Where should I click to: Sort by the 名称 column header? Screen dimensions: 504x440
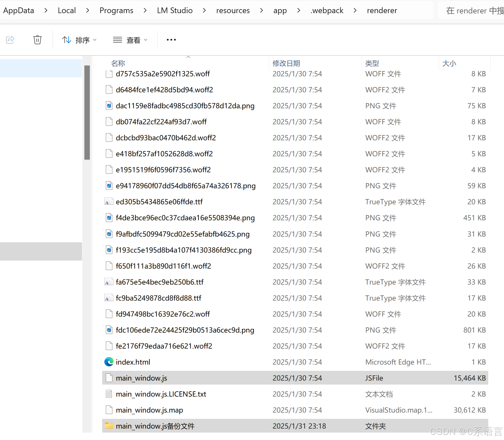[118, 63]
